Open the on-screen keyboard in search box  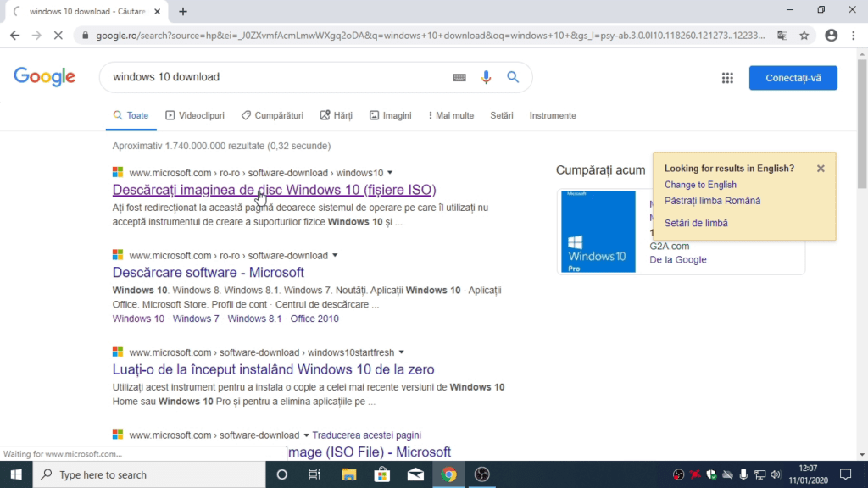click(459, 77)
